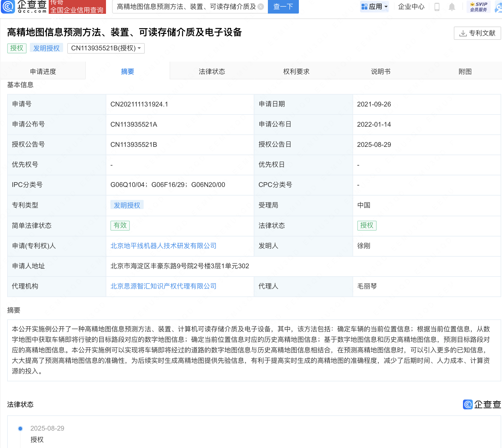Open the CN113935521B(授权) version dropdown
Image resolution: width=502 pixels, height=448 pixels.
click(x=106, y=48)
